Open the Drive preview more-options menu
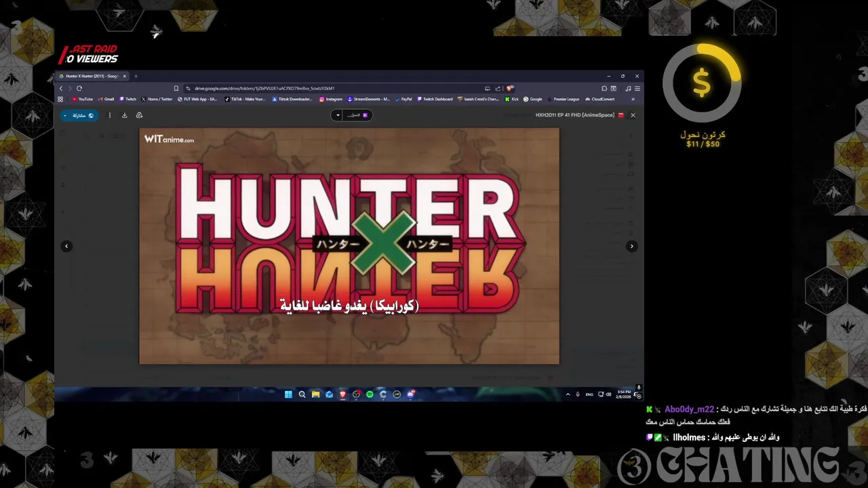The image size is (868, 488). tap(110, 115)
